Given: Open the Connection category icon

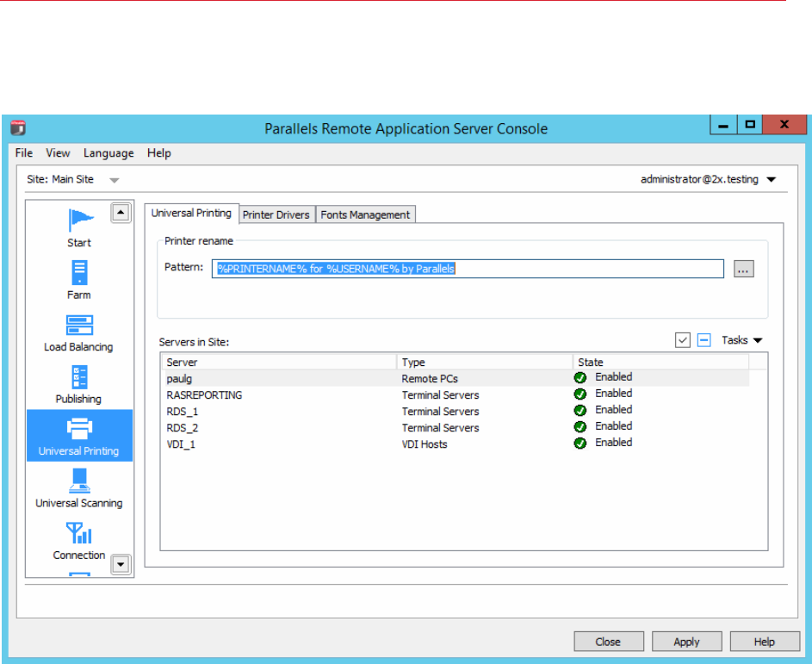Looking at the screenshot, I should [x=79, y=533].
